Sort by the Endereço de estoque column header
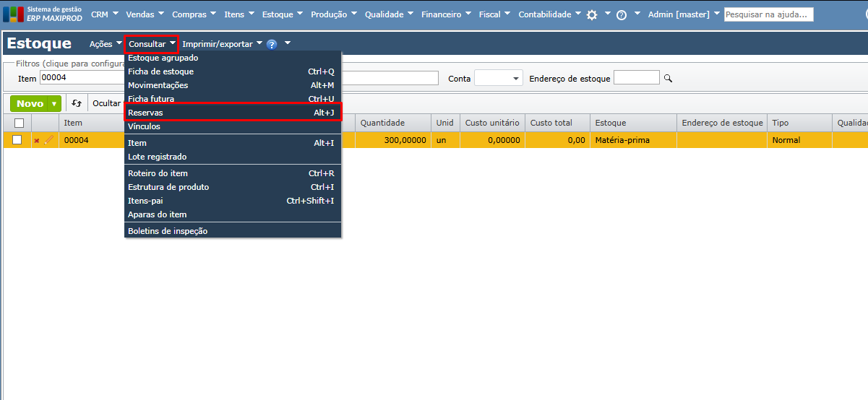Image resolution: width=868 pixels, height=400 pixels. tap(722, 123)
